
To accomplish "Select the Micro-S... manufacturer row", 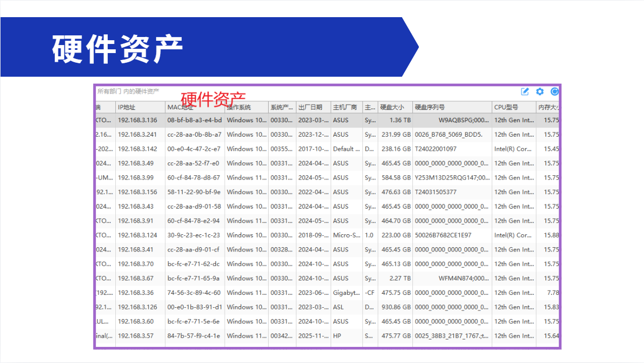I will click(346, 235).
